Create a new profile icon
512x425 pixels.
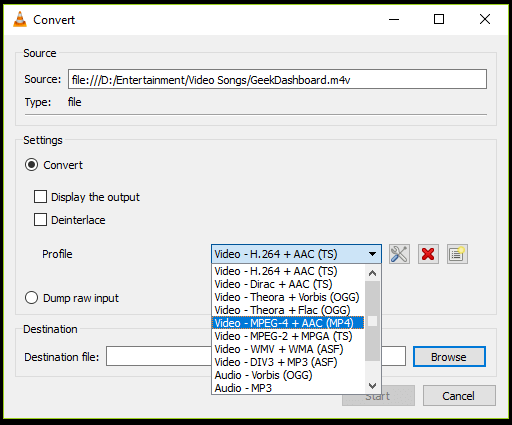pyautogui.click(x=457, y=254)
